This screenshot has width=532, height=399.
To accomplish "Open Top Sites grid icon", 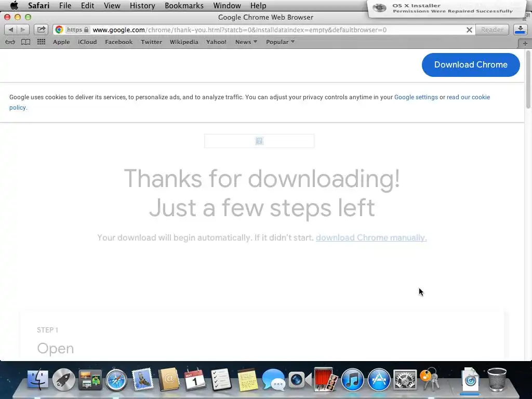I will point(41,42).
